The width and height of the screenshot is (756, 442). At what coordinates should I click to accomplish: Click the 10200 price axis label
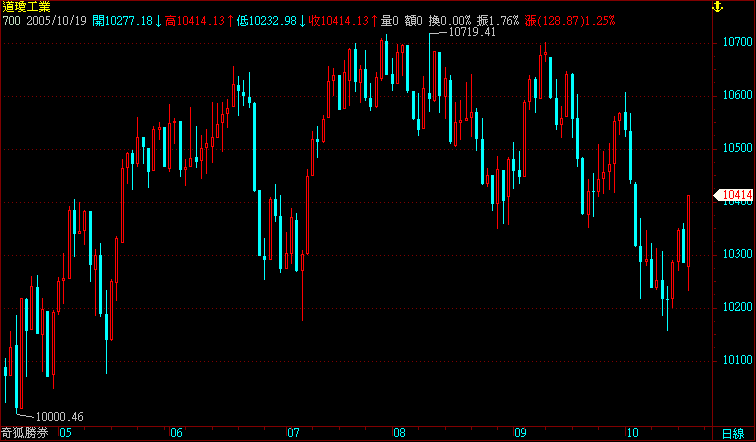click(737, 308)
